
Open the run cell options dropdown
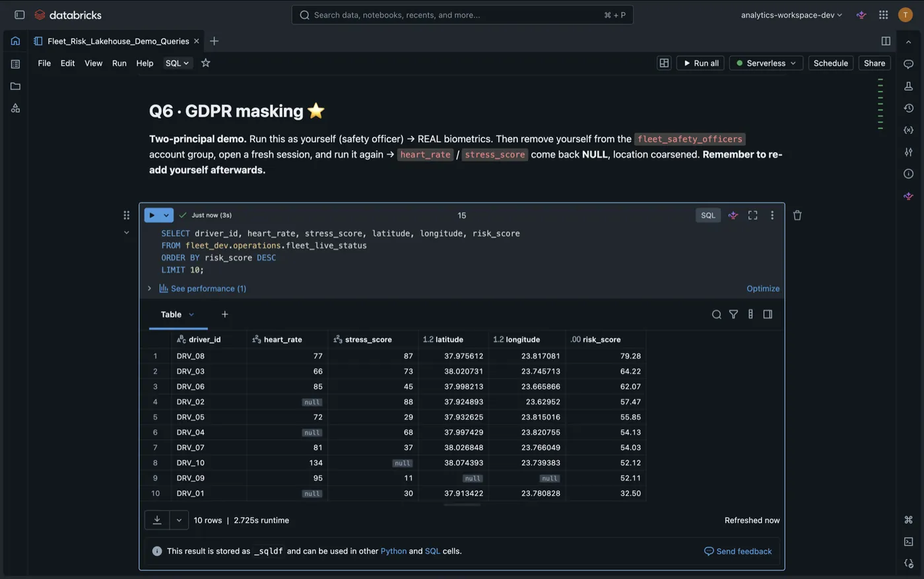click(166, 215)
